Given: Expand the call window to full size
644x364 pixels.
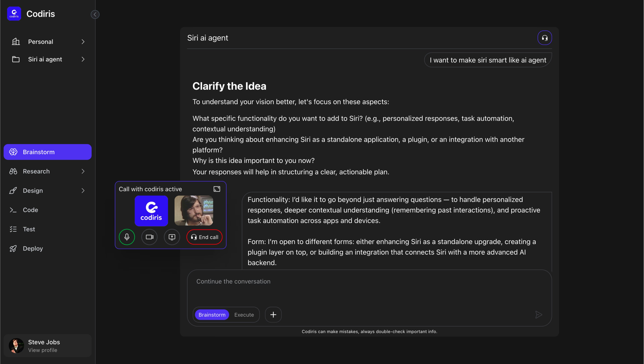Looking at the screenshot, I should tap(217, 189).
